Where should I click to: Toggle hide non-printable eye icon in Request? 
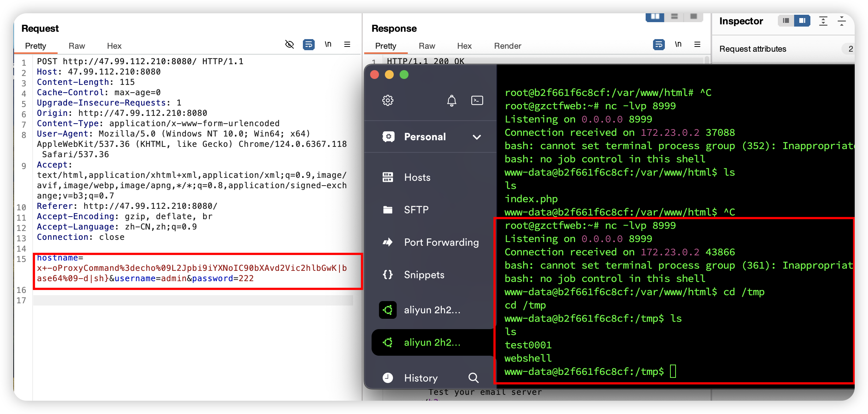tap(290, 45)
